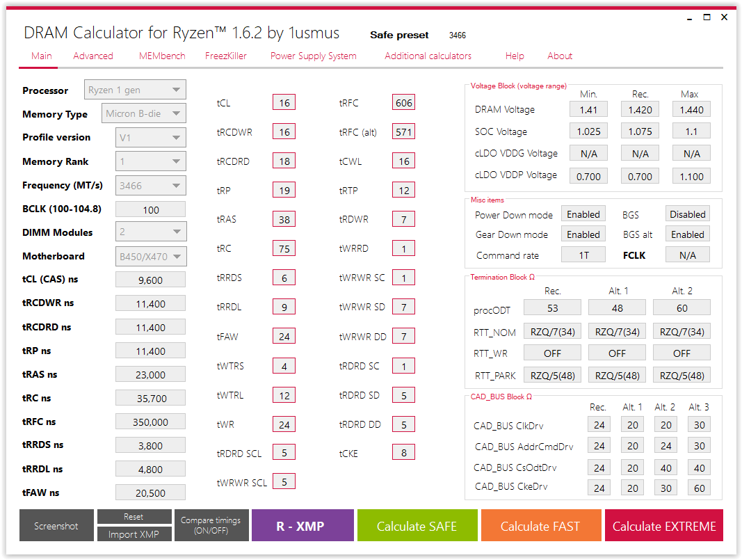This screenshot has height=560, width=742.
Task: Click procODT Rec. value 53
Action: click(x=552, y=308)
